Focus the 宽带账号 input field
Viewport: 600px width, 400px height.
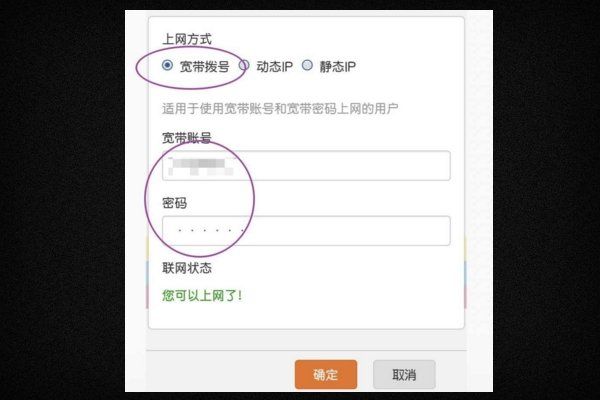point(306,165)
